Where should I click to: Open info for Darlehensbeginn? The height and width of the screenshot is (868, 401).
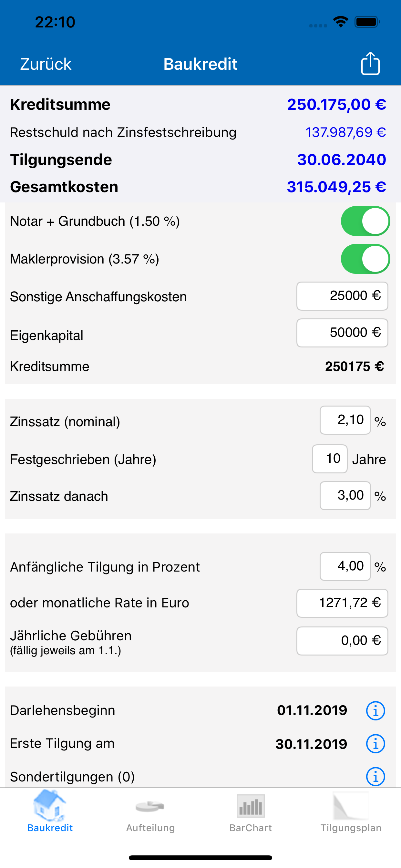pyautogui.click(x=375, y=711)
